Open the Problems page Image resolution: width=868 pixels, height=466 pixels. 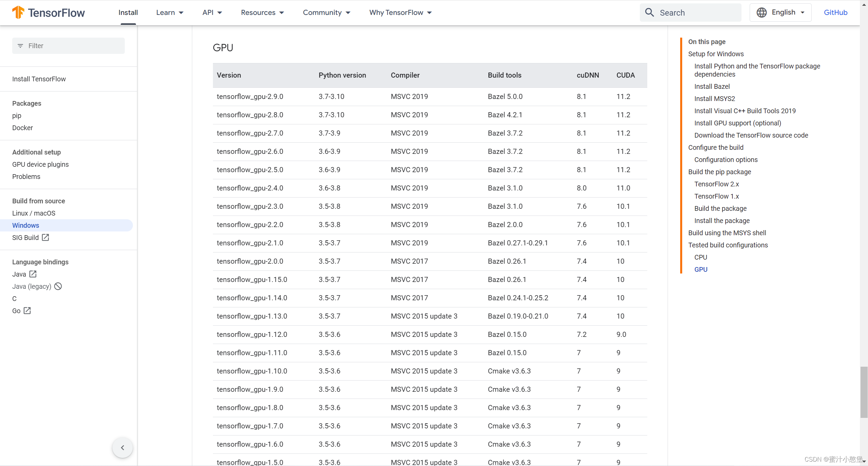click(x=26, y=177)
